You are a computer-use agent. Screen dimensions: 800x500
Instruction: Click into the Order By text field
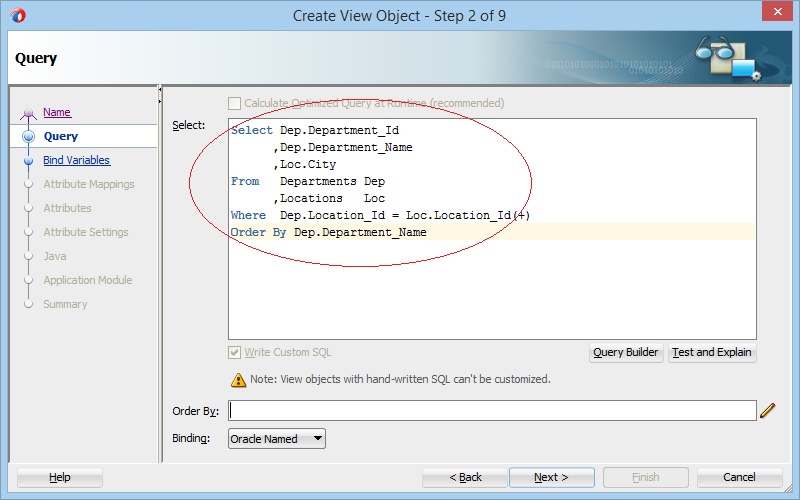click(492, 411)
